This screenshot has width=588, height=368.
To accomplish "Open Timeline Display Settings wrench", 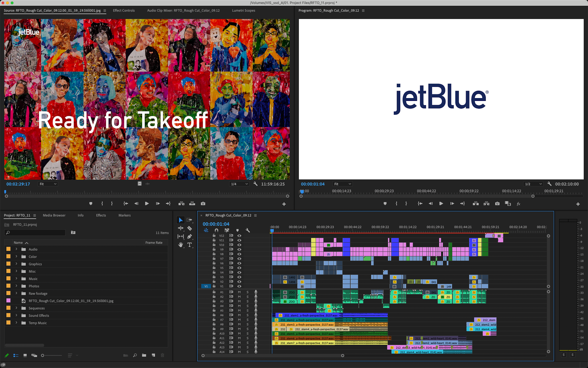I will click(248, 230).
